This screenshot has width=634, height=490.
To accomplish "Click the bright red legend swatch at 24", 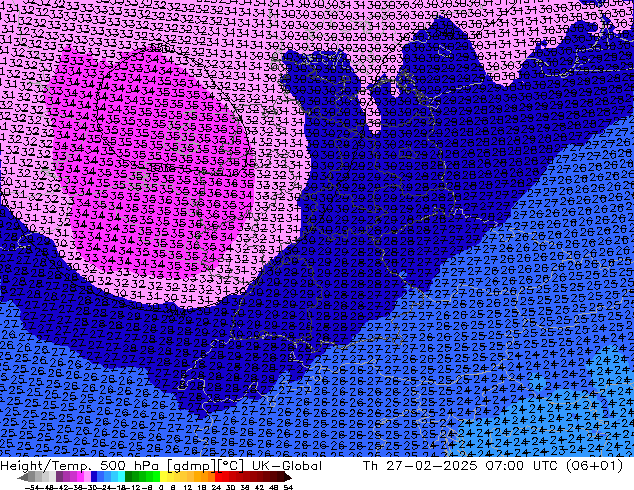I will [x=218, y=477].
